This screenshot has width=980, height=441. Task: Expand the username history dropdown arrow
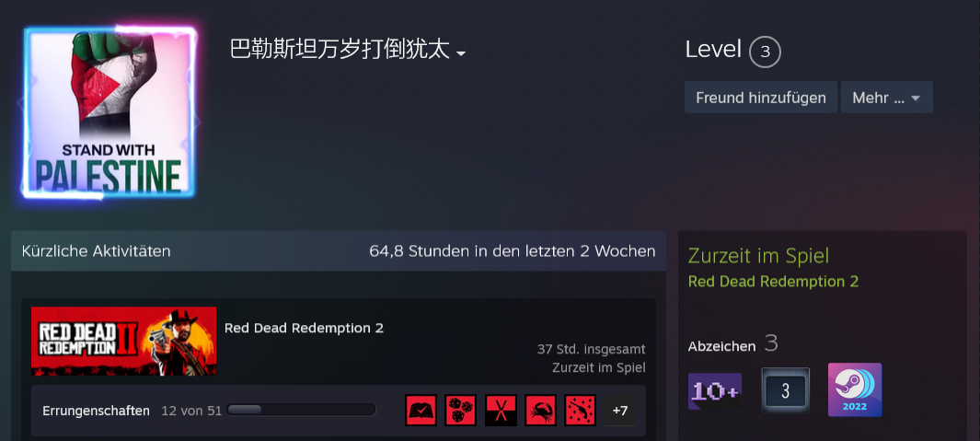461,53
